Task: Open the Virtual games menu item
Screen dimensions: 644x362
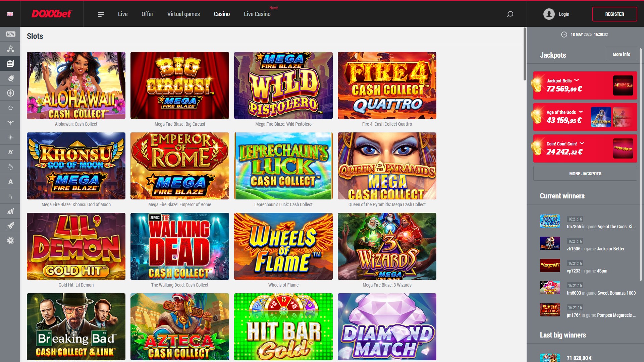Action: [x=183, y=14]
